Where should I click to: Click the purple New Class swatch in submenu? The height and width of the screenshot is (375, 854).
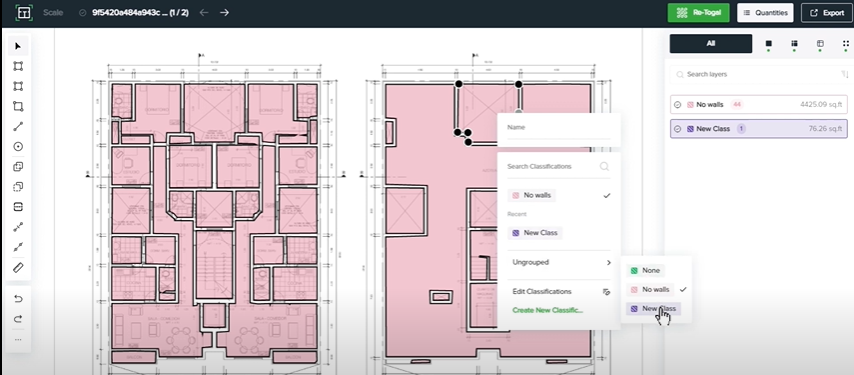point(634,309)
